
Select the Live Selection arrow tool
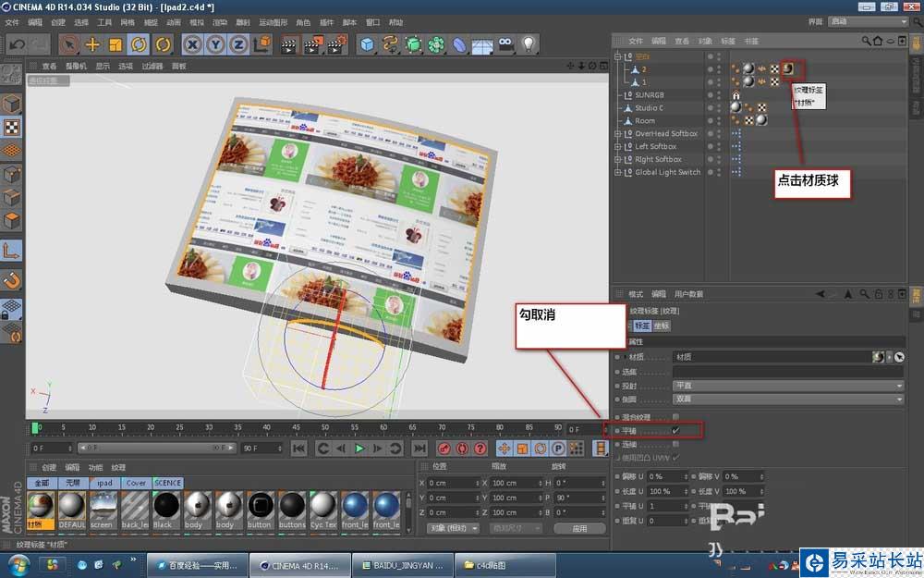click(x=69, y=44)
